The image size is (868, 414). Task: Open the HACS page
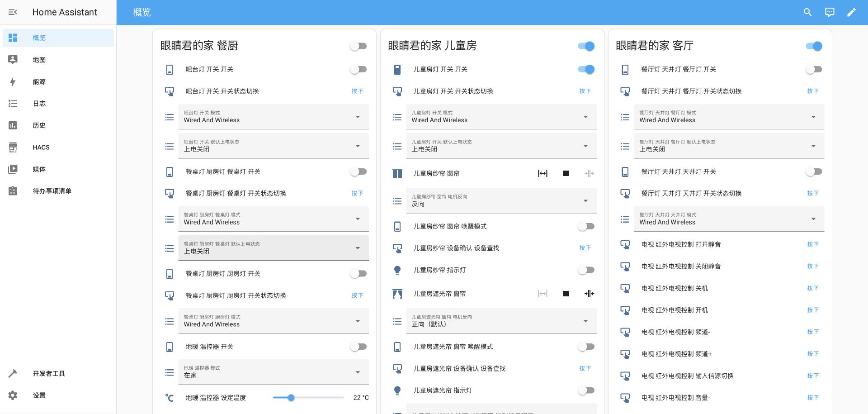click(x=58, y=147)
